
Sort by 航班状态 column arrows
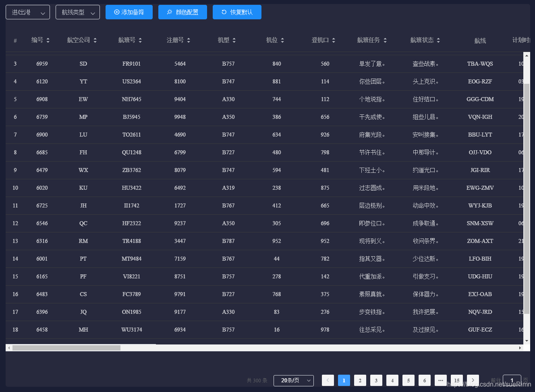(x=438, y=40)
